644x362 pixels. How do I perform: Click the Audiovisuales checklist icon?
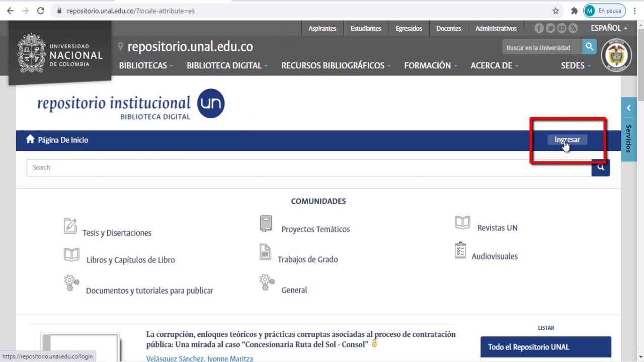[x=460, y=250]
